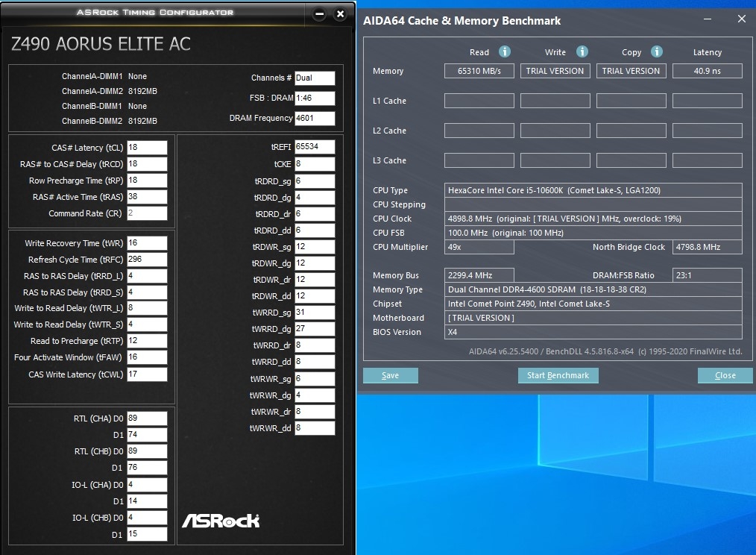Click the Memory Copy TRIAL VERSION box
Screen dimensions: 756x555
pyautogui.click(x=631, y=71)
